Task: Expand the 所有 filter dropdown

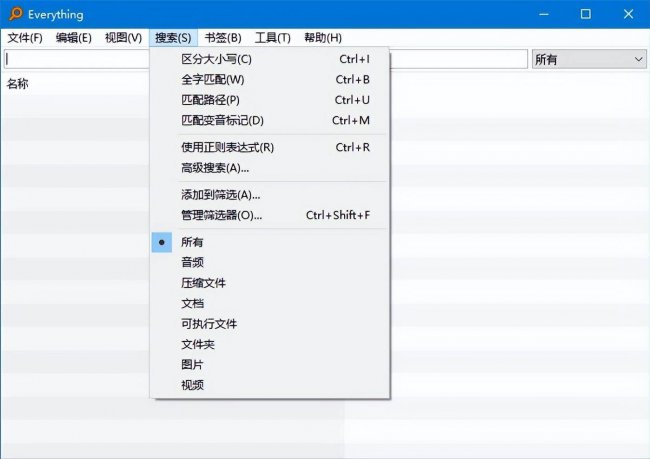Action: pos(589,59)
